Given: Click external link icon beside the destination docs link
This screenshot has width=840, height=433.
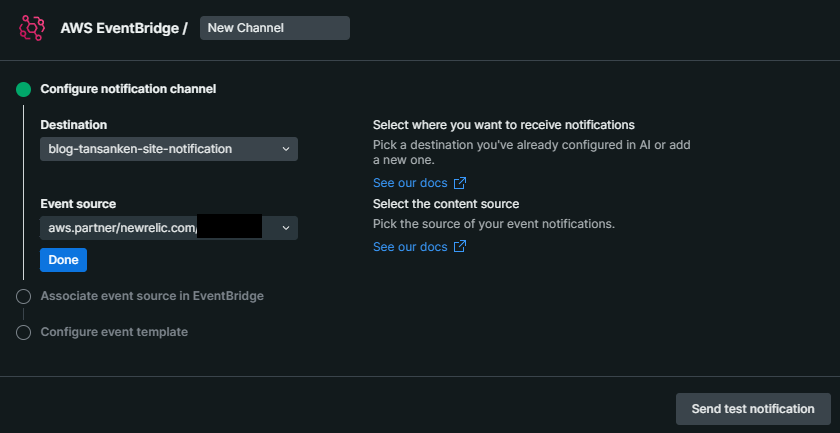Looking at the screenshot, I should [460, 183].
